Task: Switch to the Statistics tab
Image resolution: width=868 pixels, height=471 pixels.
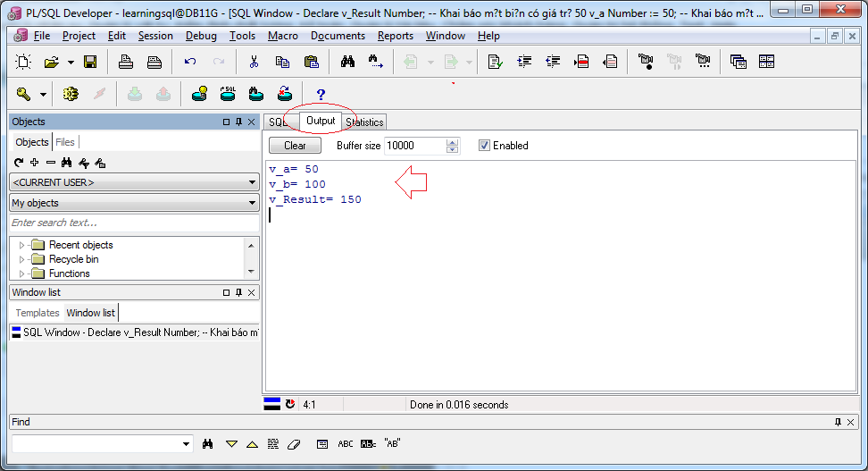Action: point(365,122)
